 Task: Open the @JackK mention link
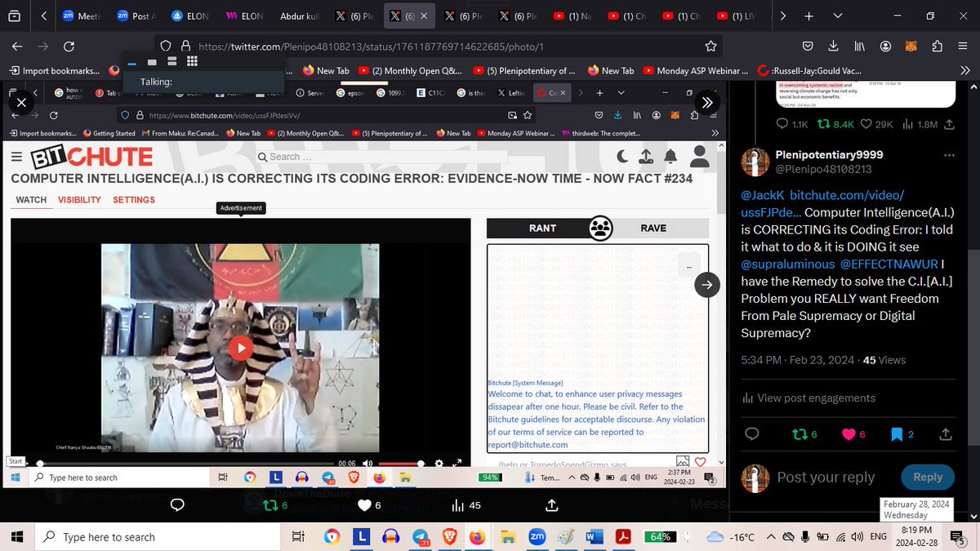click(x=762, y=196)
